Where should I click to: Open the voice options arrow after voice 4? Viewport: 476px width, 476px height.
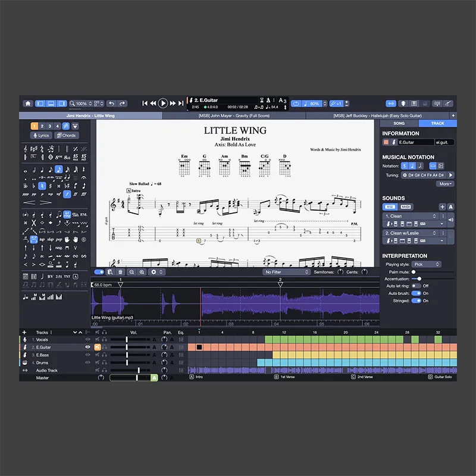(x=76, y=126)
